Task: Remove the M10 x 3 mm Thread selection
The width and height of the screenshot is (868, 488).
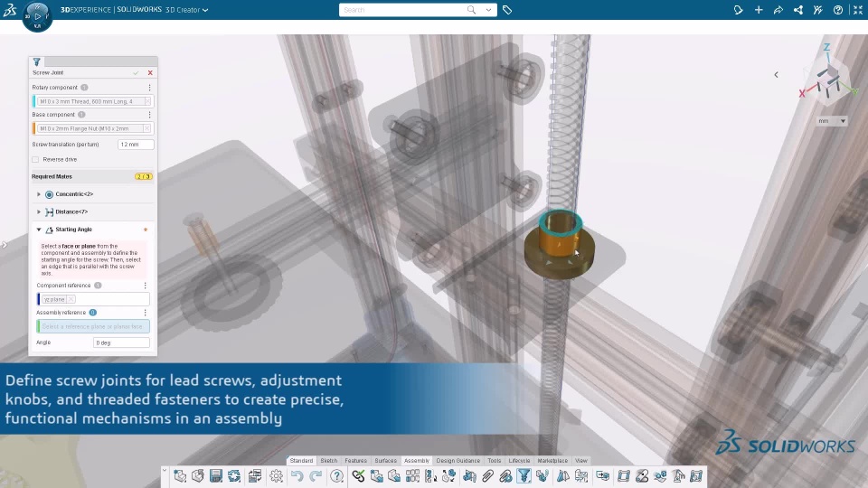Action: (x=147, y=101)
